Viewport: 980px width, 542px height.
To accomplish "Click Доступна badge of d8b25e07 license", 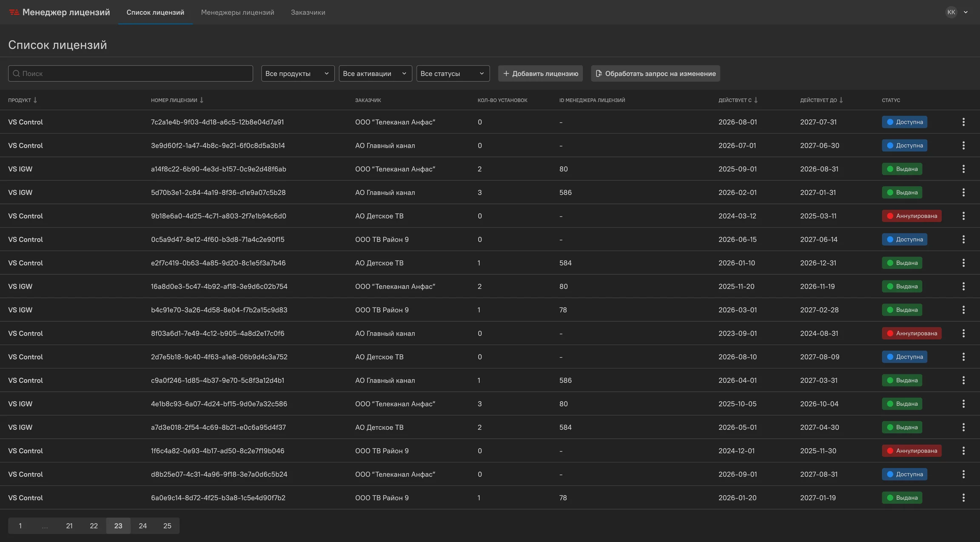I will [904, 474].
